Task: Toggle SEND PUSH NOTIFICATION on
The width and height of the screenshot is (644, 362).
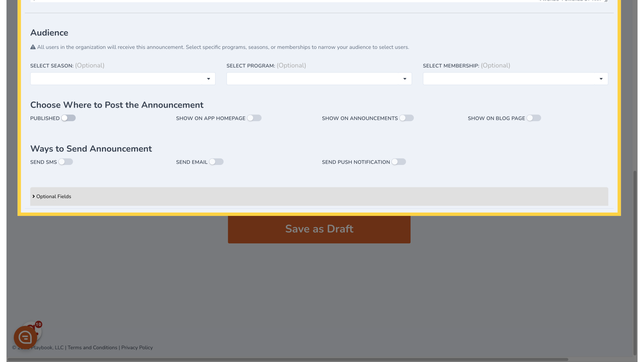Action: (x=398, y=162)
